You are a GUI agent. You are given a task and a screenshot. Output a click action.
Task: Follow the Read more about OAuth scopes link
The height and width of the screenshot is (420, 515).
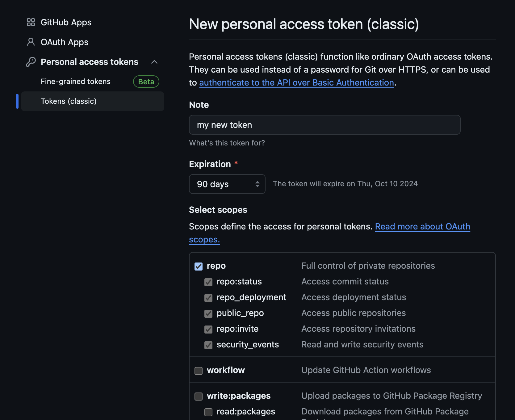(422, 227)
